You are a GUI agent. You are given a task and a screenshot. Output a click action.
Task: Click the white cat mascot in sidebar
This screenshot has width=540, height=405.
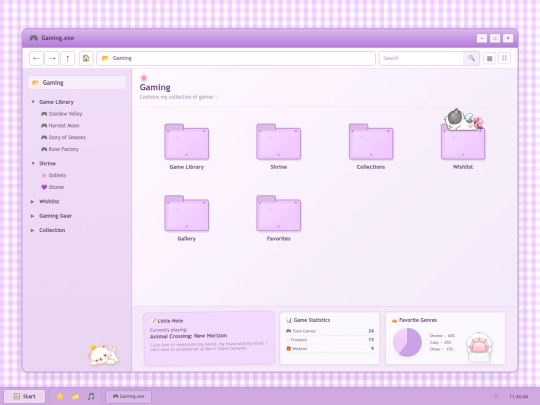tap(103, 355)
